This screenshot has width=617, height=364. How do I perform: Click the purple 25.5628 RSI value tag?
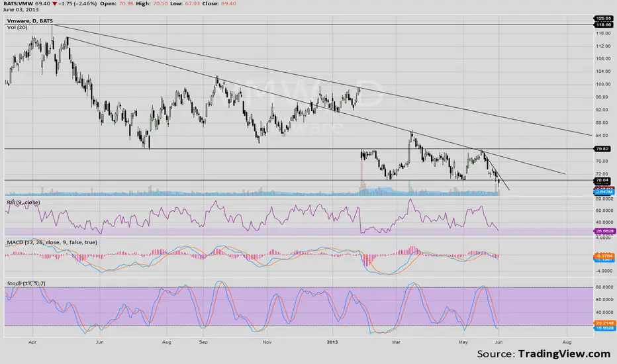pos(604,232)
